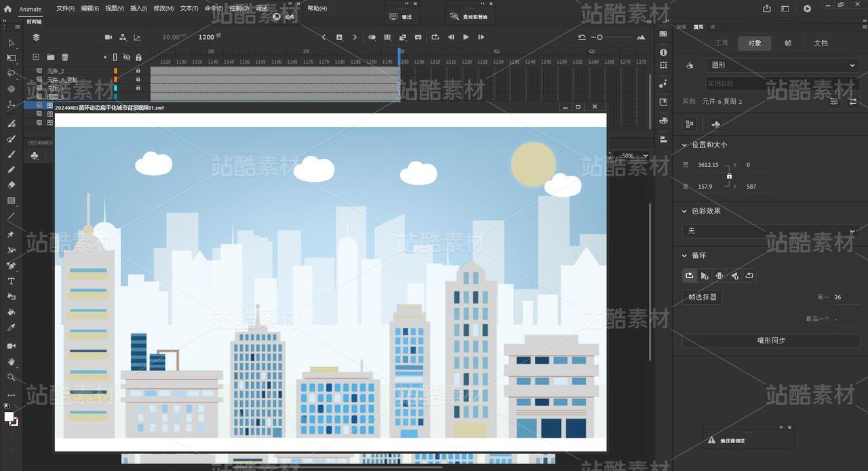Select the Lasso tool

click(x=11, y=73)
